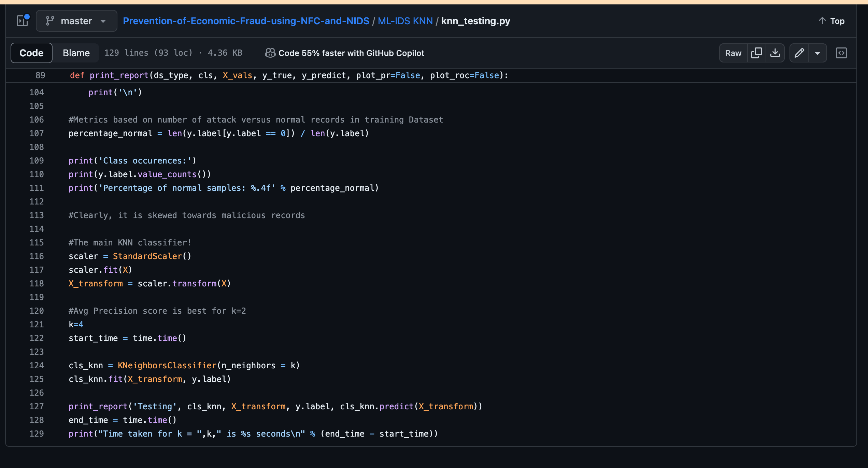
Task: Click 'percentage_normal' variable on line 107
Action: coord(111,133)
